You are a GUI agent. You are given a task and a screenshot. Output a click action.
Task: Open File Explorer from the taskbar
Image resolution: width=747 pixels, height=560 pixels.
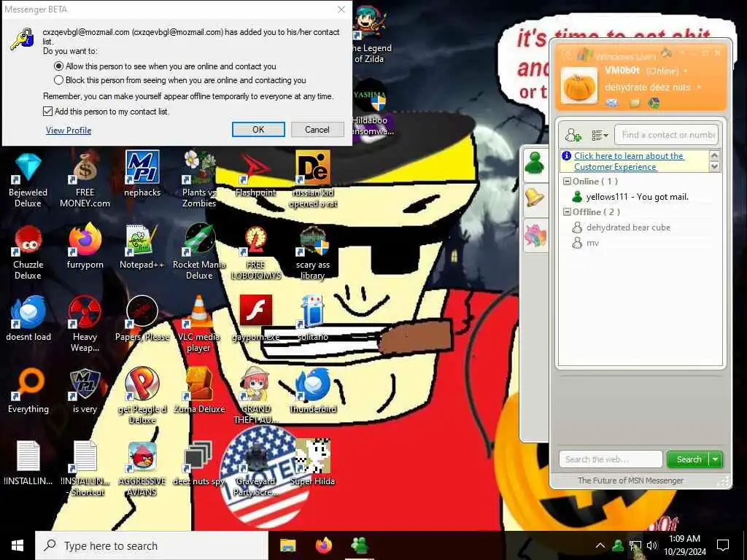287,545
